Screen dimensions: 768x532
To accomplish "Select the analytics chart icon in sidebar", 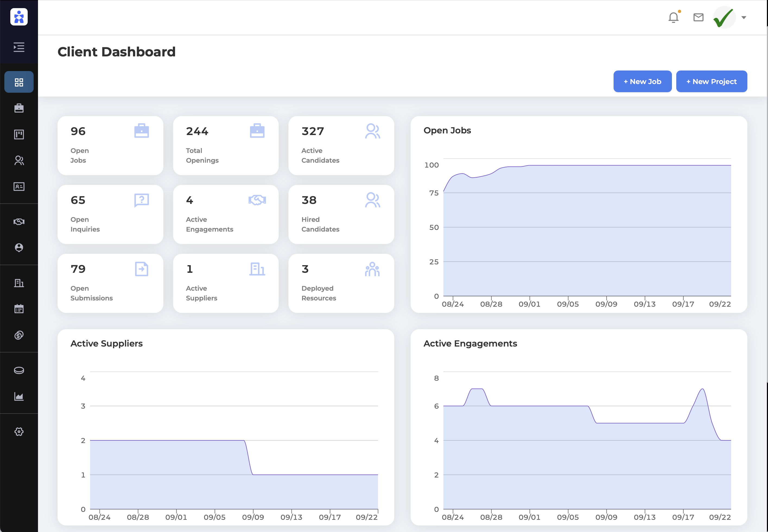I will pyautogui.click(x=19, y=396).
